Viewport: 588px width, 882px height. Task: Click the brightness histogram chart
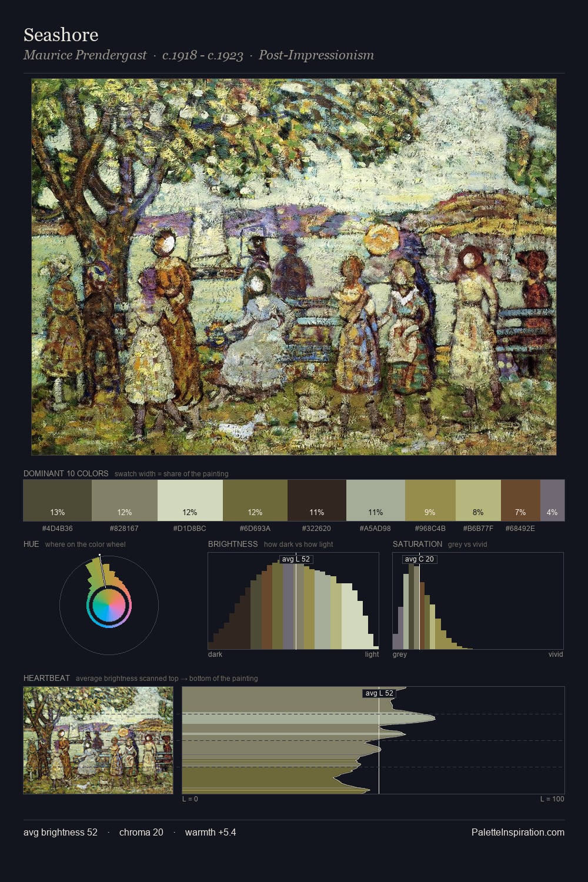tap(293, 601)
